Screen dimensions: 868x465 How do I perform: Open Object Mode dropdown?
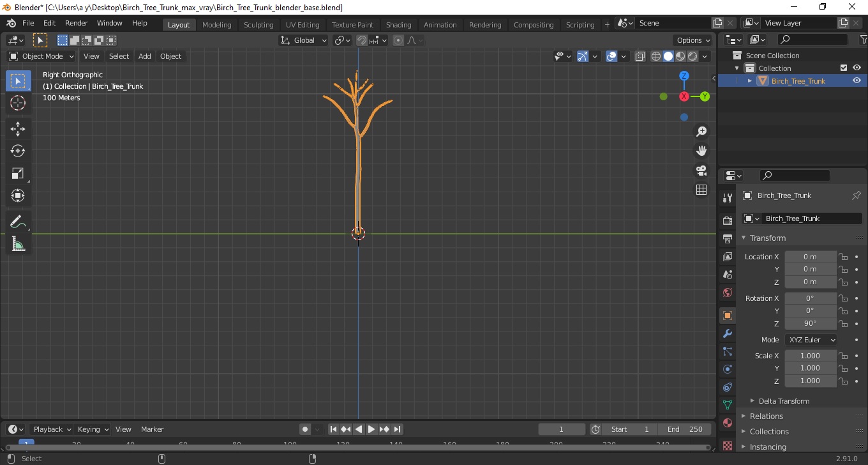tap(41, 56)
